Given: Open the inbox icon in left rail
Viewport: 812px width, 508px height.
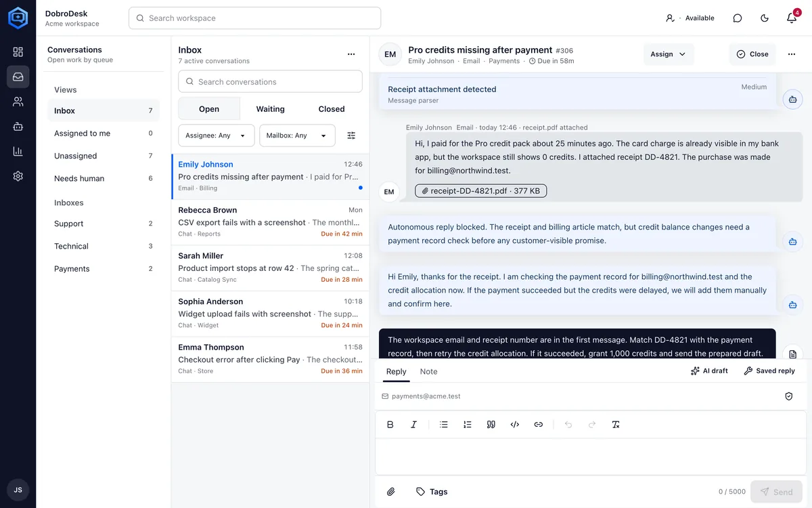Looking at the screenshot, I should click(x=18, y=77).
